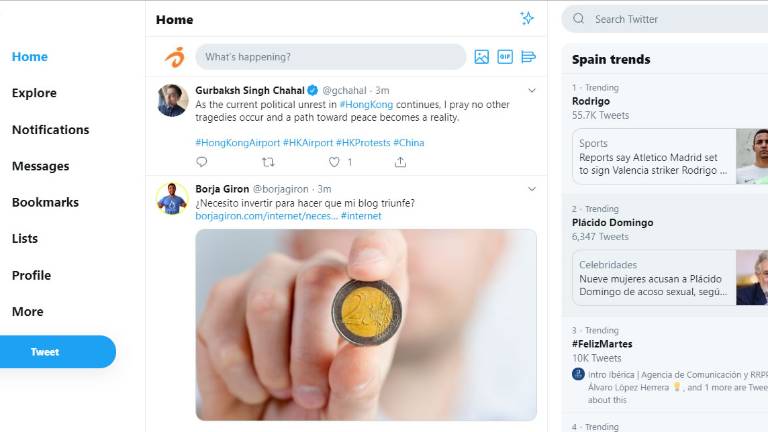Like Gurbaksh Singh Chahal's tweet
The height and width of the screenshot is (432, 768).
tap(334, 162)
